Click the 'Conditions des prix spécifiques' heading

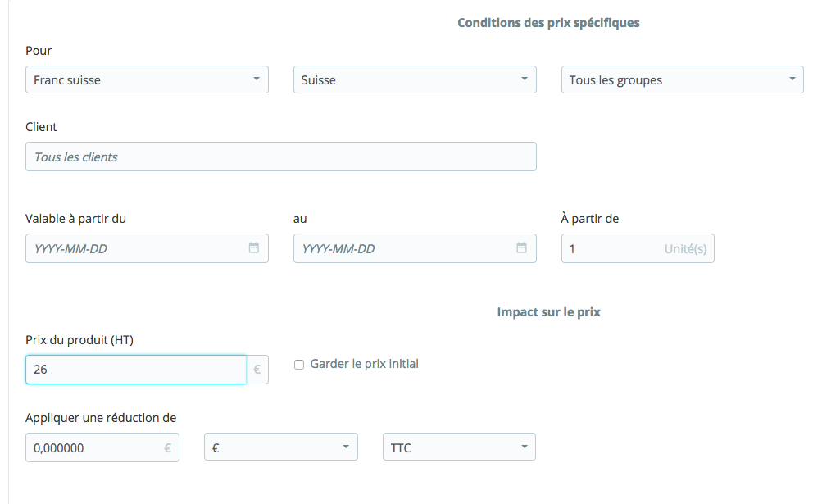548,23
